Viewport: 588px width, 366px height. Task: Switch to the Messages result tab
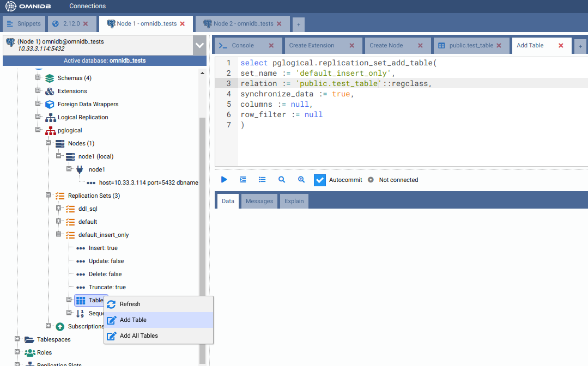coord(259,201)
